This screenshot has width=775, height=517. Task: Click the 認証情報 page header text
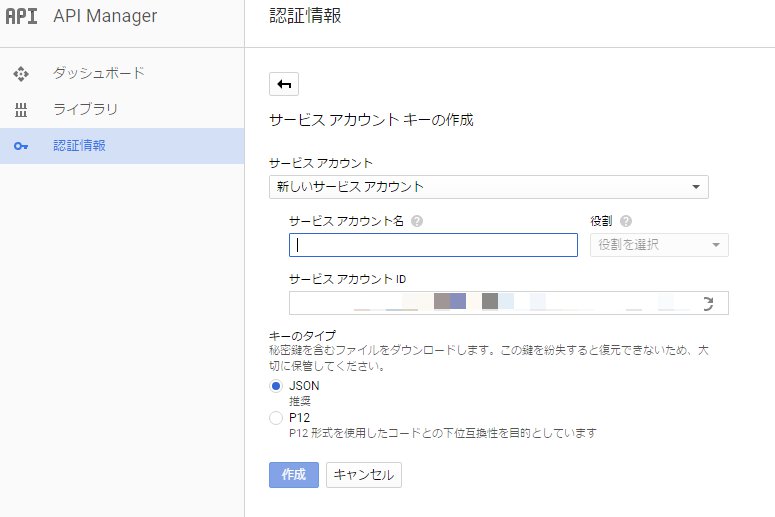tap(305, 15)
